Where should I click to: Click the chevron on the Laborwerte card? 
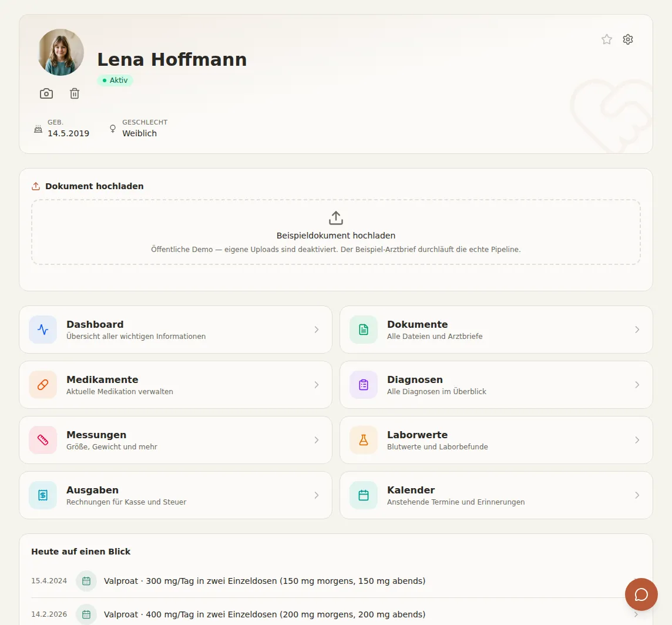(637, 440)
